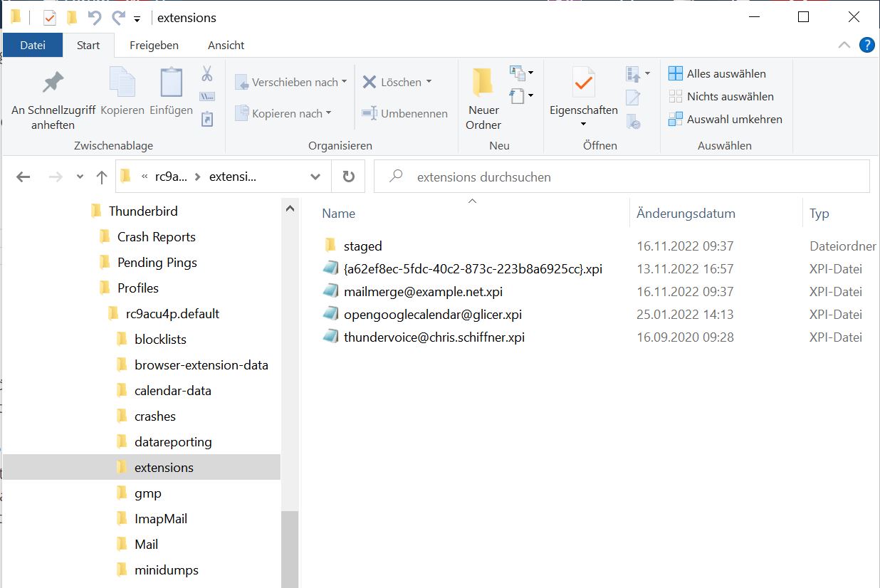
Task: Click the edit file icon in Öffnen group
Action: [x=633, y=98]
